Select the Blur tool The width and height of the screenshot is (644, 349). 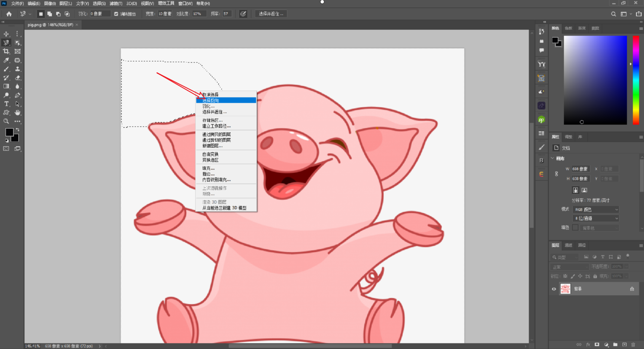[17, 86]
